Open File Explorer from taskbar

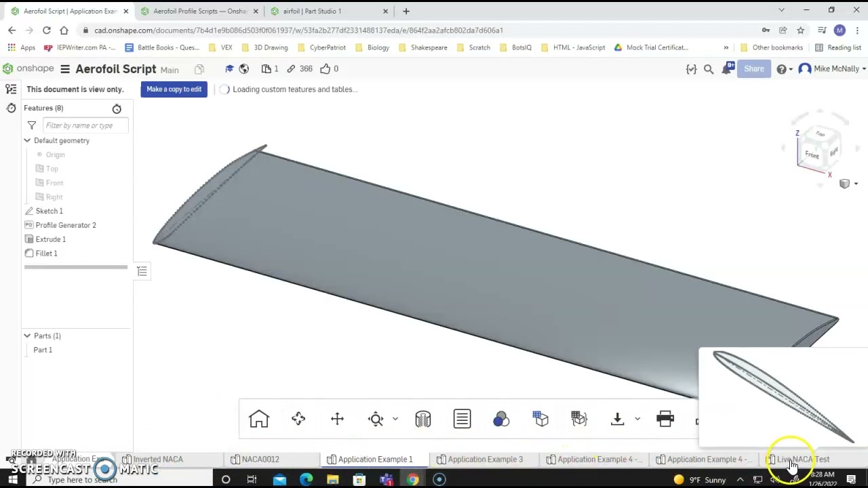(x=332, y=479)
